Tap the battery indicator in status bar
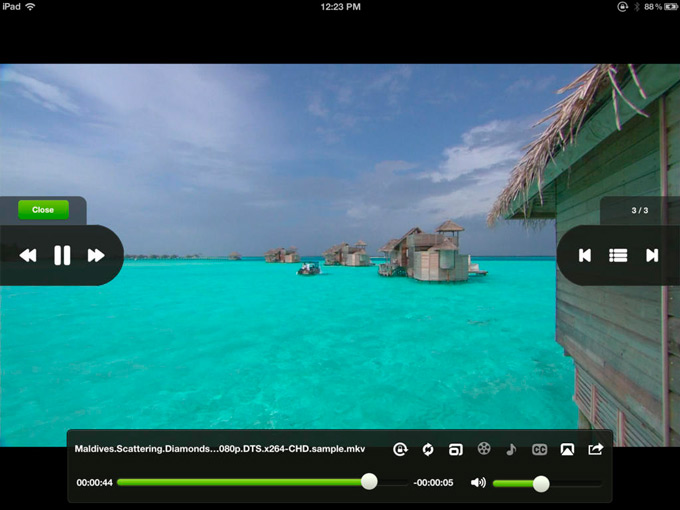This screenshot has height=510, width=680. pyautogui.click(x=671, y=7)
